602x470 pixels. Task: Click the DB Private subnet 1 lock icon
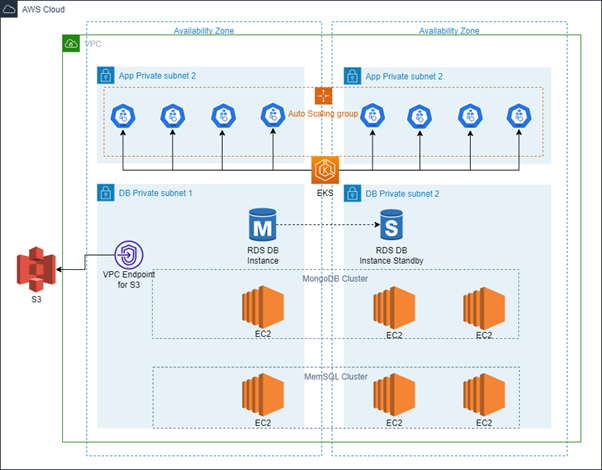pos(106,192)
